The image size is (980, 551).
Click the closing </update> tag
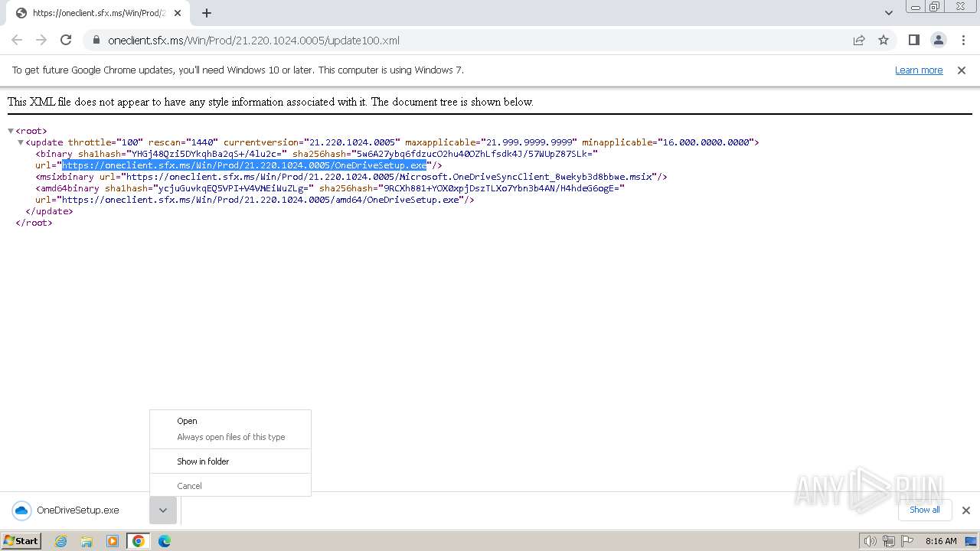(49, 211)
